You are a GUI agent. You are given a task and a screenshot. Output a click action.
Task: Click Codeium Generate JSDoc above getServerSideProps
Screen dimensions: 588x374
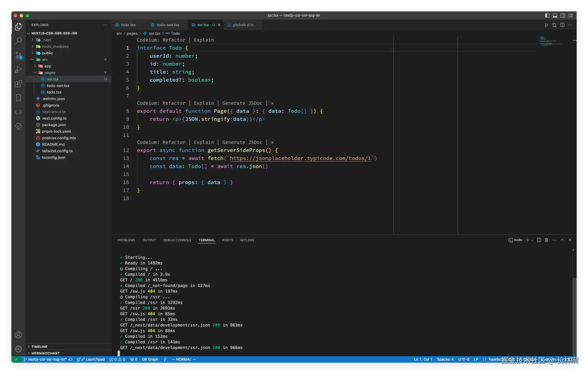pyautogui.click(x=242, y=142)
